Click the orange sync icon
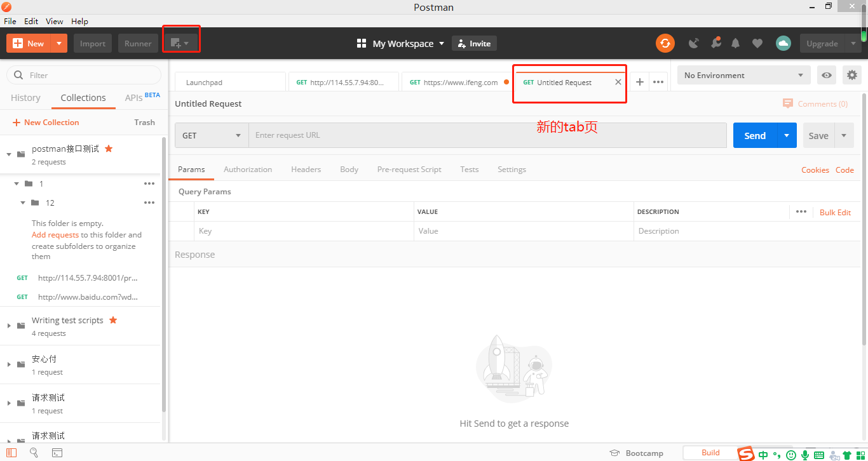868x461 pixels. click(x=665, y=43)
